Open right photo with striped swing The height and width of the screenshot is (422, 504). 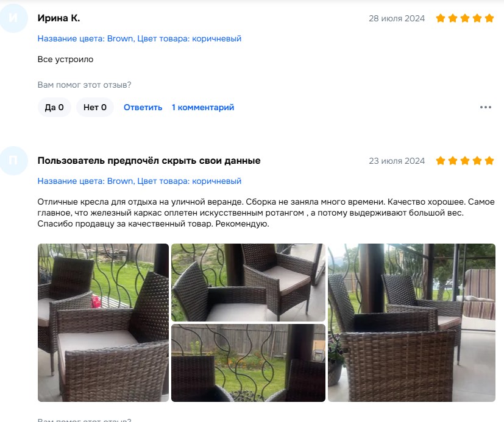(x=411, y=323)
